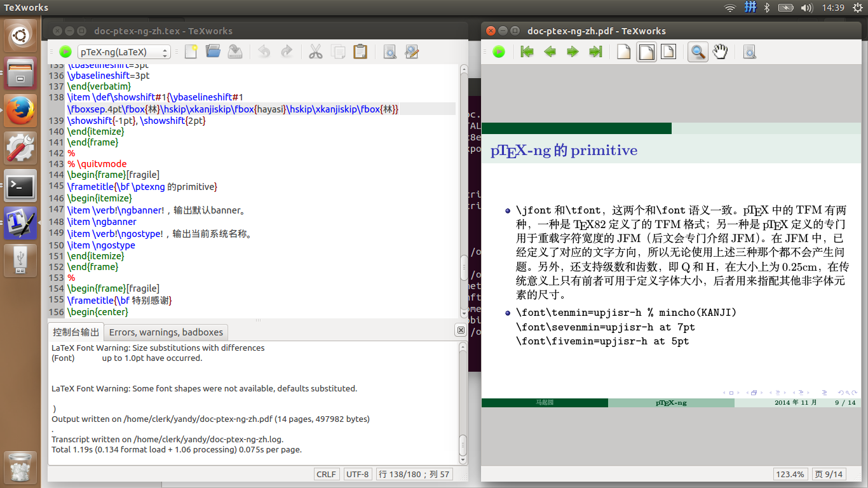Open the Trash from the launcher

click(20, 467)
